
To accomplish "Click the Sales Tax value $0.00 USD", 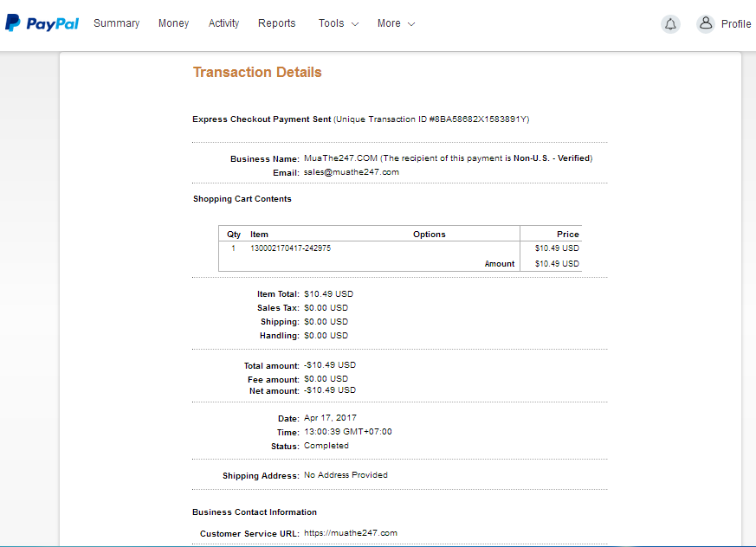I will point(326,308).
